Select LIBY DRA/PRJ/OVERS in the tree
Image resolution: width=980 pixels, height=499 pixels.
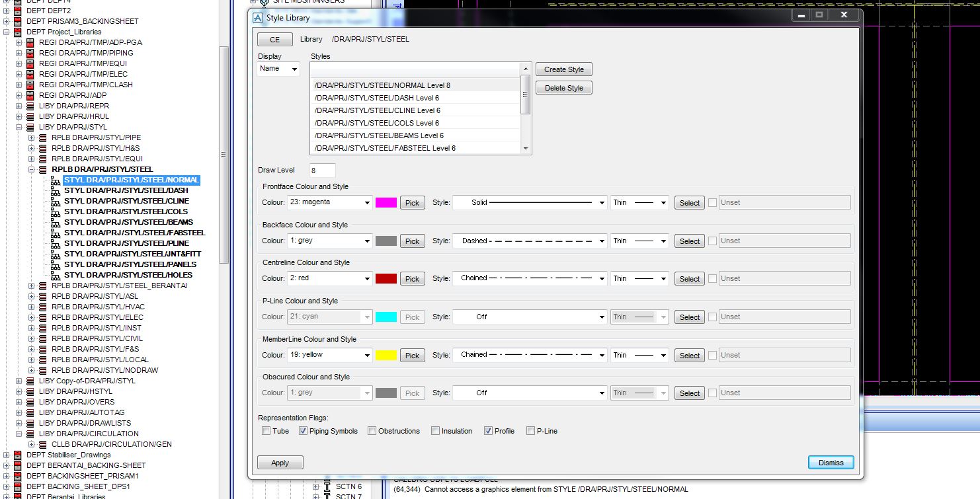coord(77,402)
